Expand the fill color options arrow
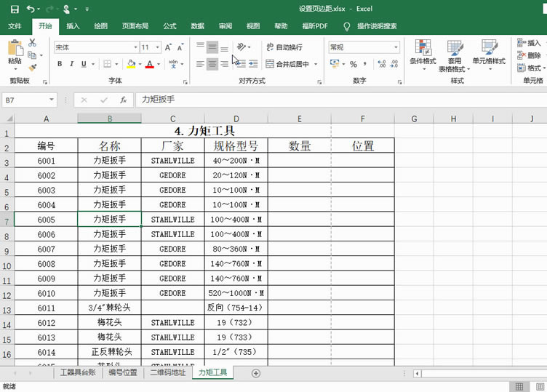The width and height of the screenshot is (547, 392). click(x=140, y=64)
